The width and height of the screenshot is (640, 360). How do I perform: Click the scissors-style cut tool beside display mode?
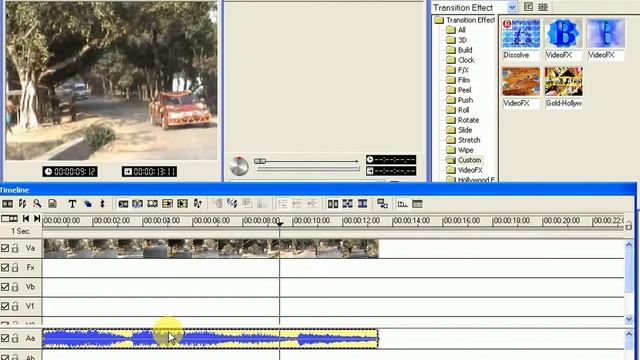(x=22, y=203)
